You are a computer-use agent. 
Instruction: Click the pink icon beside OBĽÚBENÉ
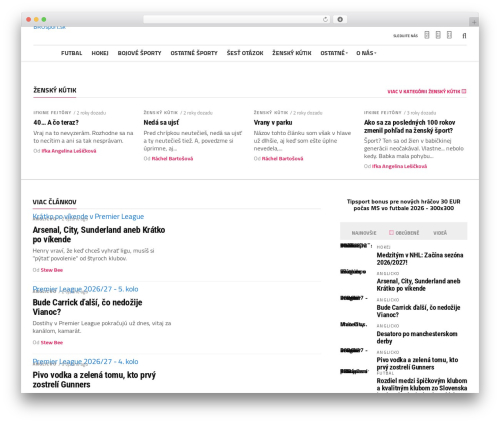point(391,232)
